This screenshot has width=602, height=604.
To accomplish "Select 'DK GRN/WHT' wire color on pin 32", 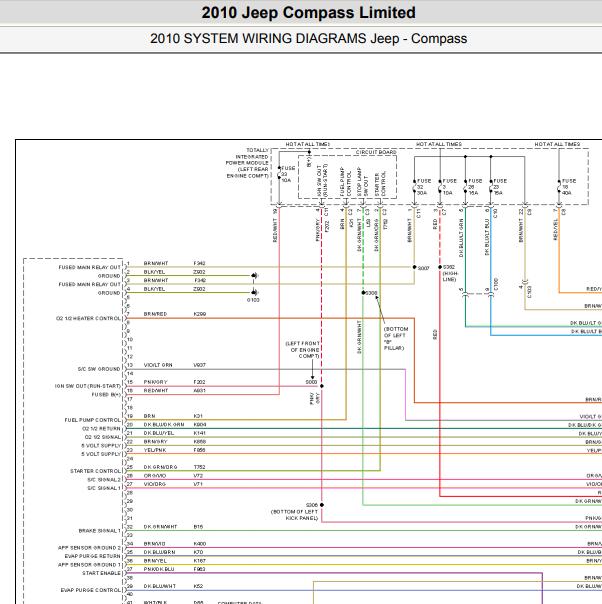I will tap(160, 527).
